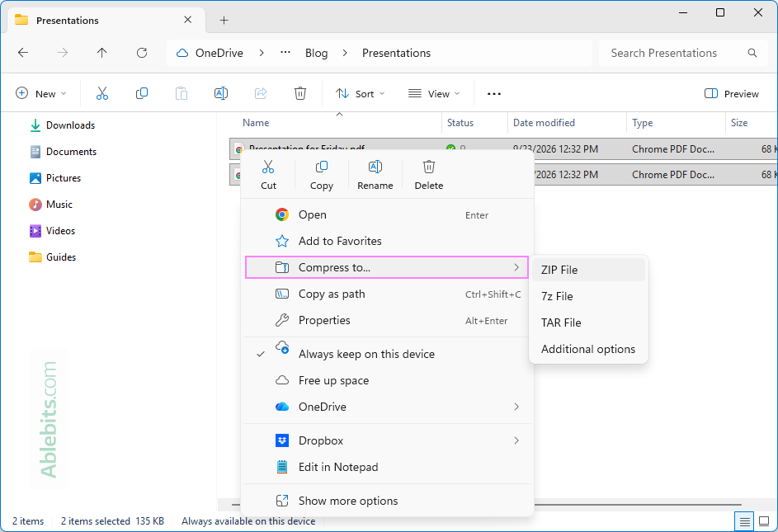This screenshot has width=778, height=532.
Task: Open Properties from the context menu
Action: 386,320
